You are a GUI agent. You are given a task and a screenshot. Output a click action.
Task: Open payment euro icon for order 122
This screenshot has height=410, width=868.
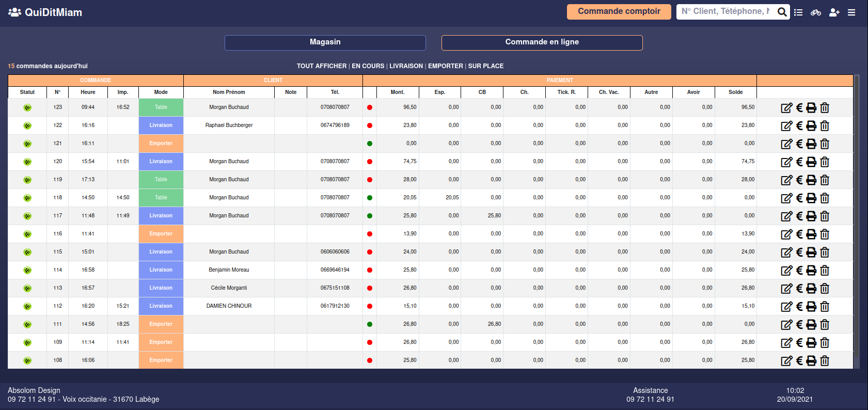[x=799, y=125]
